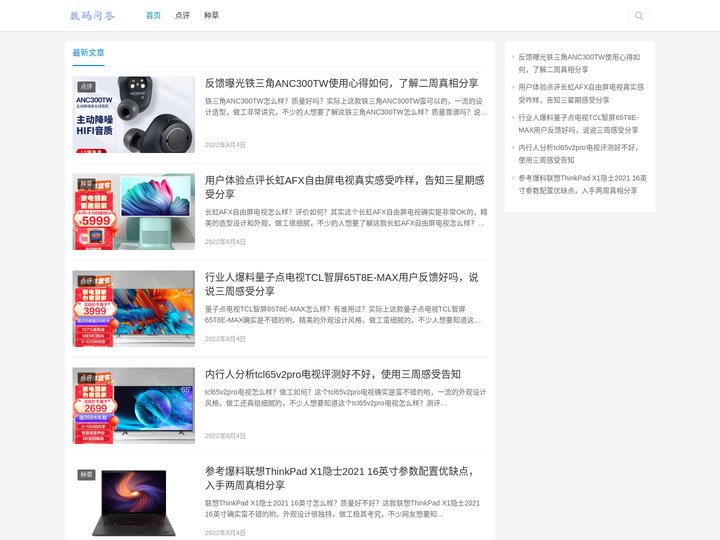Select the 最新文章 tab heading
The image size is (720, 540).
coord(88,53)
